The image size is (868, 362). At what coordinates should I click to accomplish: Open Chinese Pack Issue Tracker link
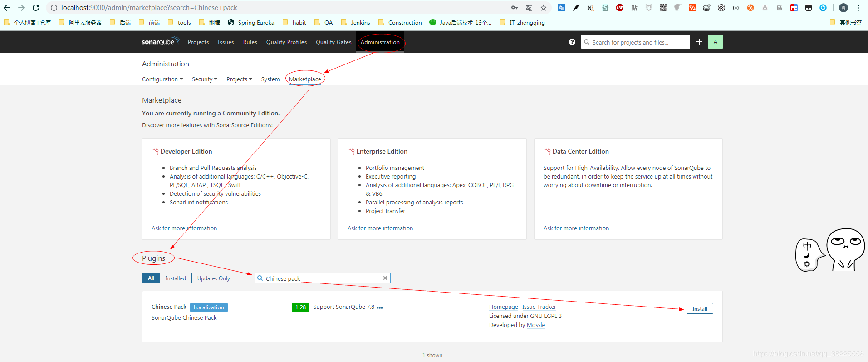tap(539, 307)
